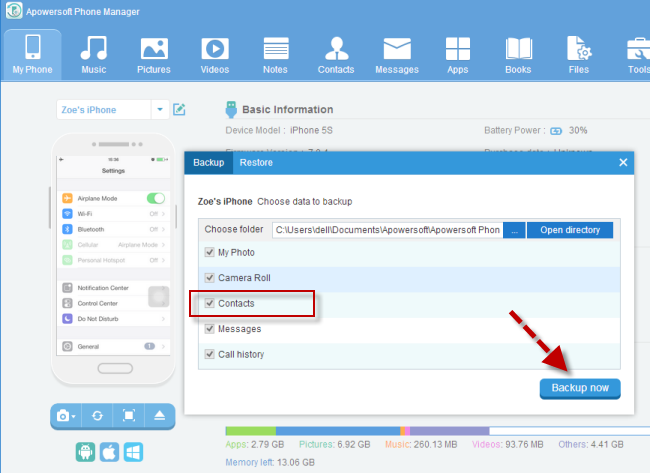
Task: Click the eject/disconnect device icon
Action: pos(160,415)
